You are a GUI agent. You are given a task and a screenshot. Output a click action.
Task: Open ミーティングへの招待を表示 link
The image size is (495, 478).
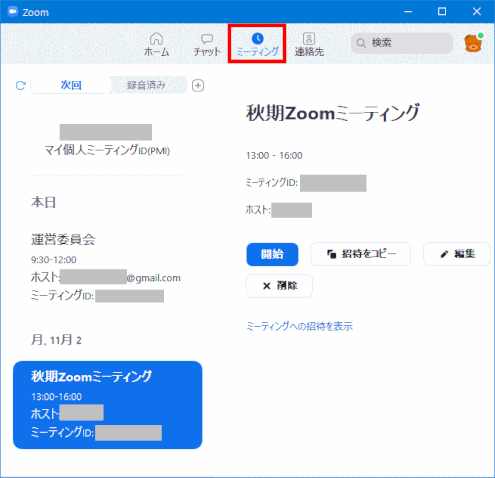299,326
